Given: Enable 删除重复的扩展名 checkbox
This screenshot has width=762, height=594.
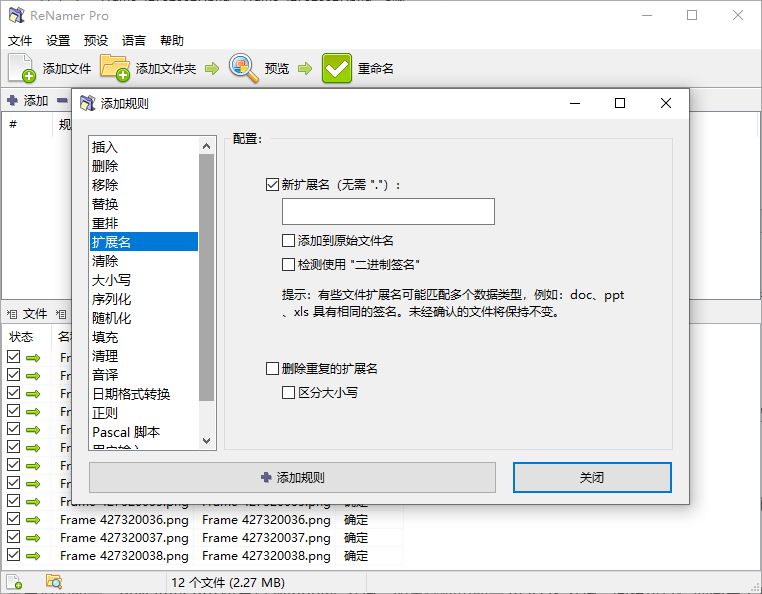Looking at the screenshot, I should click(272, 368).
